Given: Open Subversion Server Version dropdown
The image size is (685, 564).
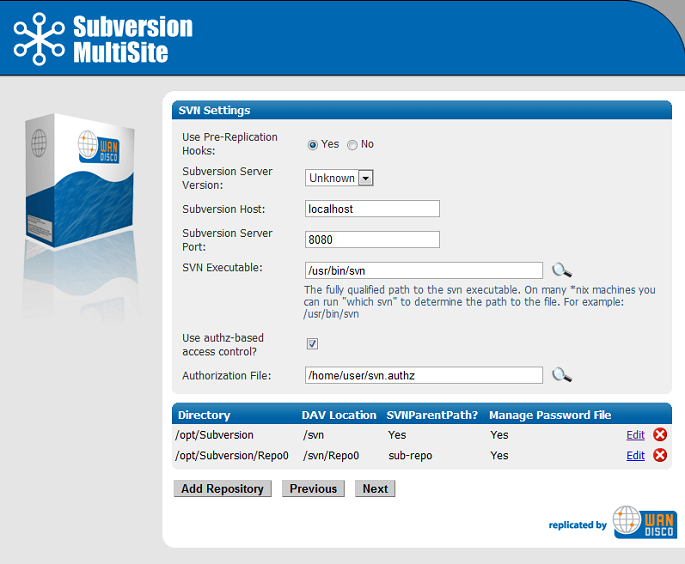Looking at the screenshot, I should point(339,178).
